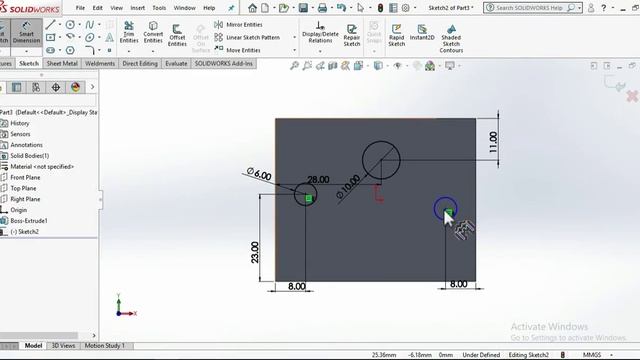
Task: Open Display/Delete Relations dropdown arrow
Action: point(320,51)
